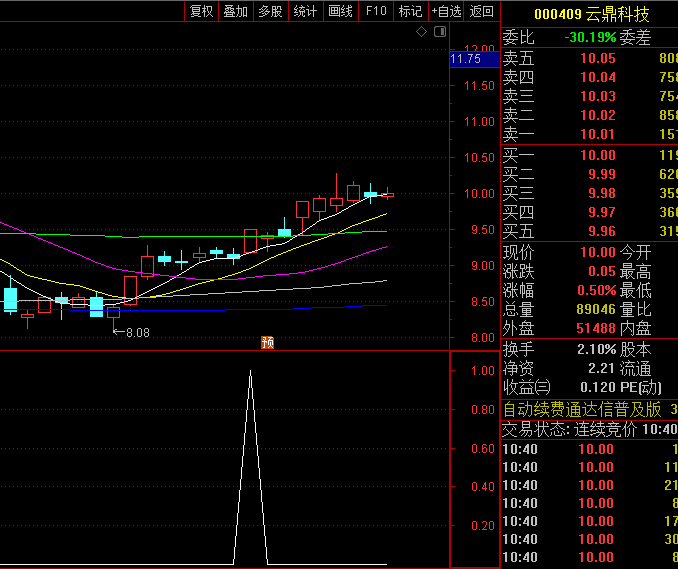The height and width of the screenshot is (569, 678).
Task: Open F10 company information
Action: (376, 11)
